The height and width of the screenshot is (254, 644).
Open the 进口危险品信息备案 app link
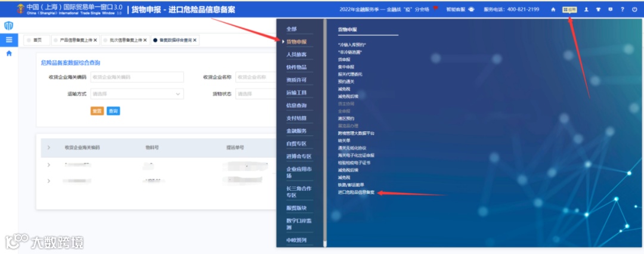356,193
